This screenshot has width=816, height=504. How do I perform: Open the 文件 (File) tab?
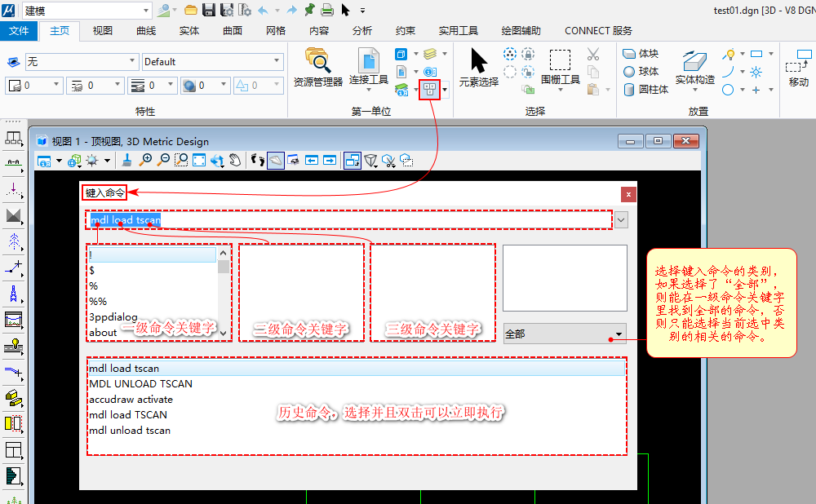point(19,31)
